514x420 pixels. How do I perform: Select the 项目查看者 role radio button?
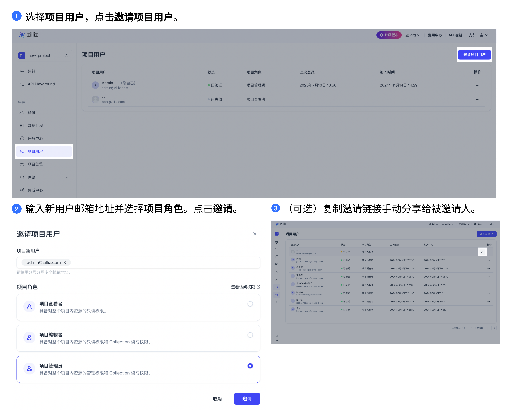coord(250,304)
